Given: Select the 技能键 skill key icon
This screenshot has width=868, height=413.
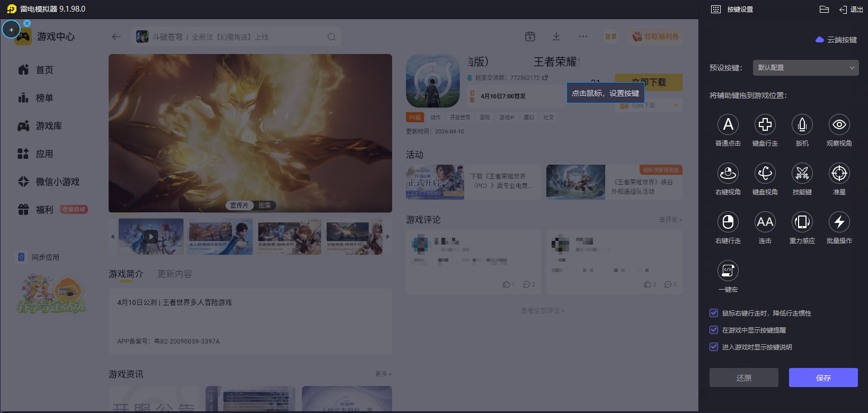Looking at the screenshot, I should (802, 173).
